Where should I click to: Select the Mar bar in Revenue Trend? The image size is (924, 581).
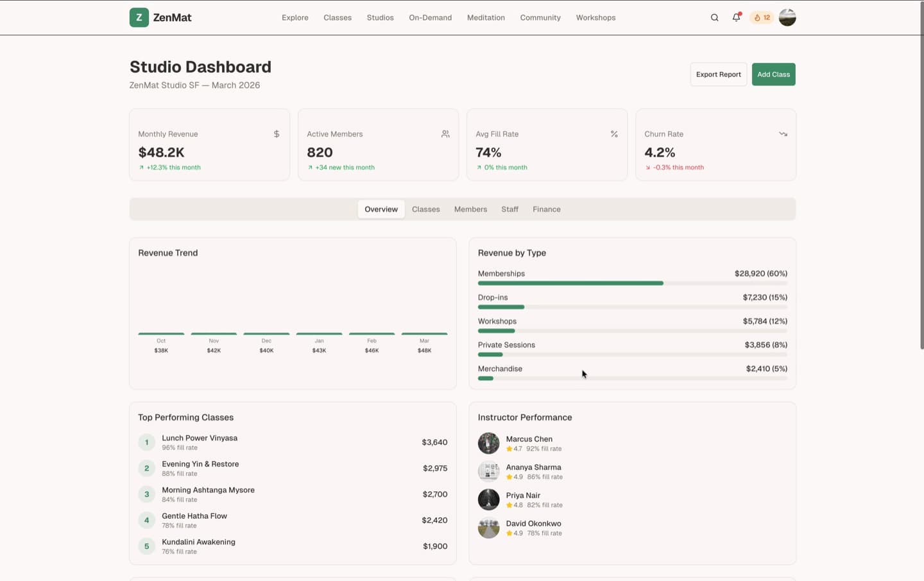coord(424,334)
